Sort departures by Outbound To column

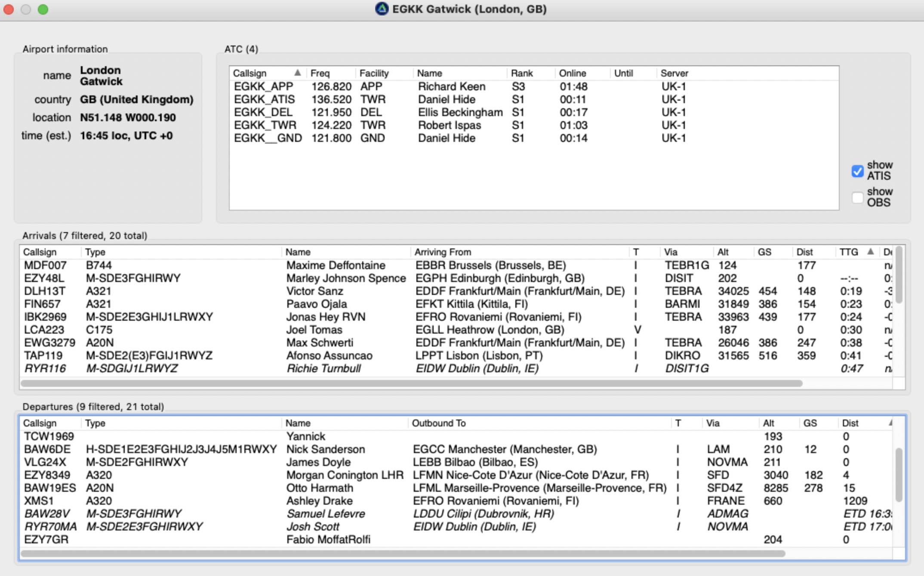point(438,423)
